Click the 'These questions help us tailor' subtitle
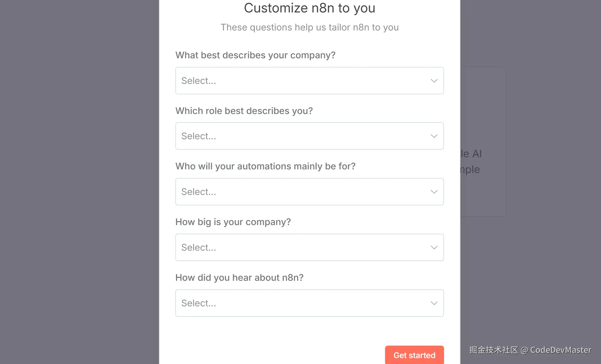The width and height of the screenshot is (601, 364). [x=309, y=27]
